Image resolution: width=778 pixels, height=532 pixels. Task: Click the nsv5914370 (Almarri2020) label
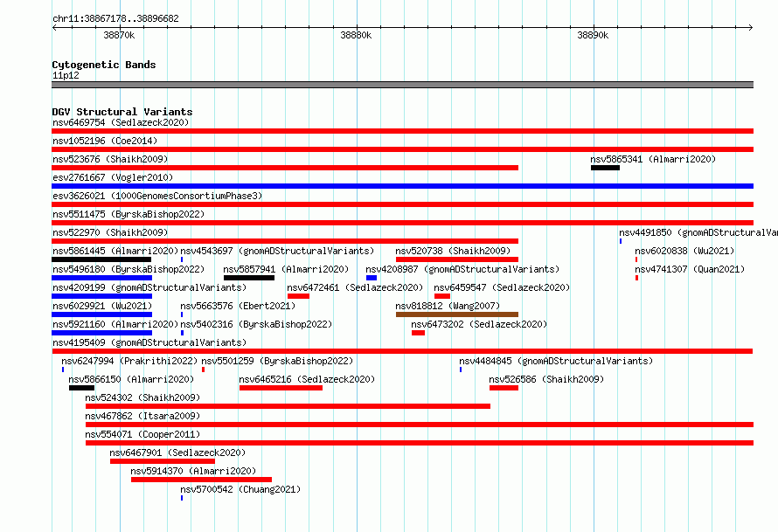(193, 471)
